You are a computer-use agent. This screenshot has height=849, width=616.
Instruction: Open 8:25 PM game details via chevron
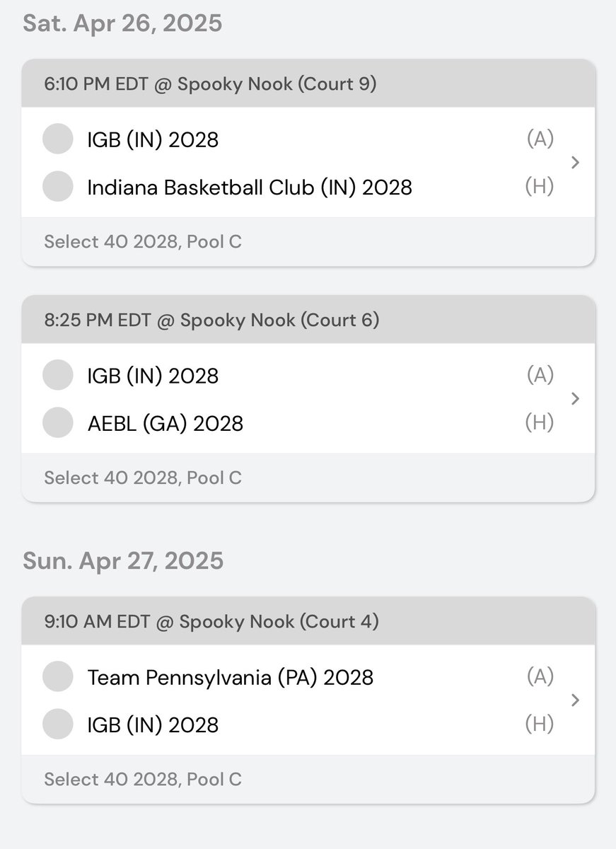tap(575, 399)
